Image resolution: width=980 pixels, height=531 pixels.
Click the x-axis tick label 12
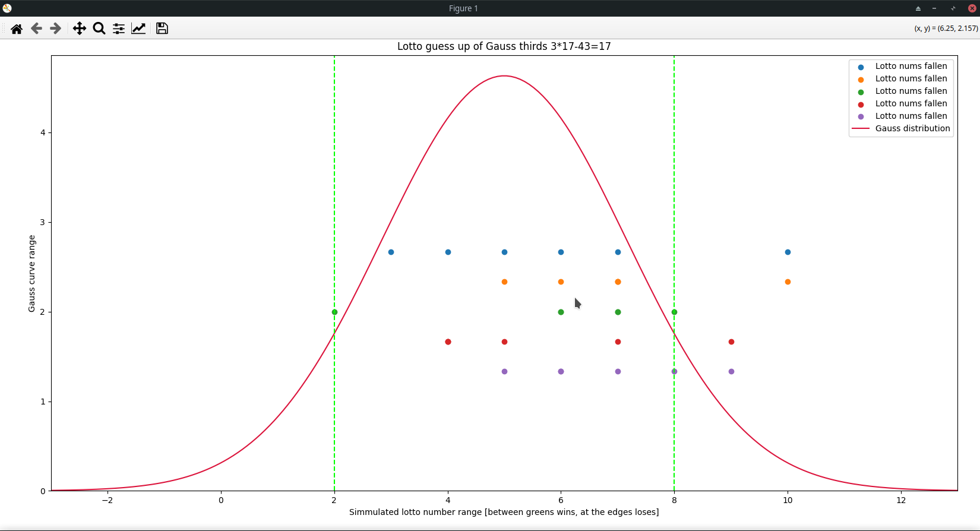coord(901,500)
